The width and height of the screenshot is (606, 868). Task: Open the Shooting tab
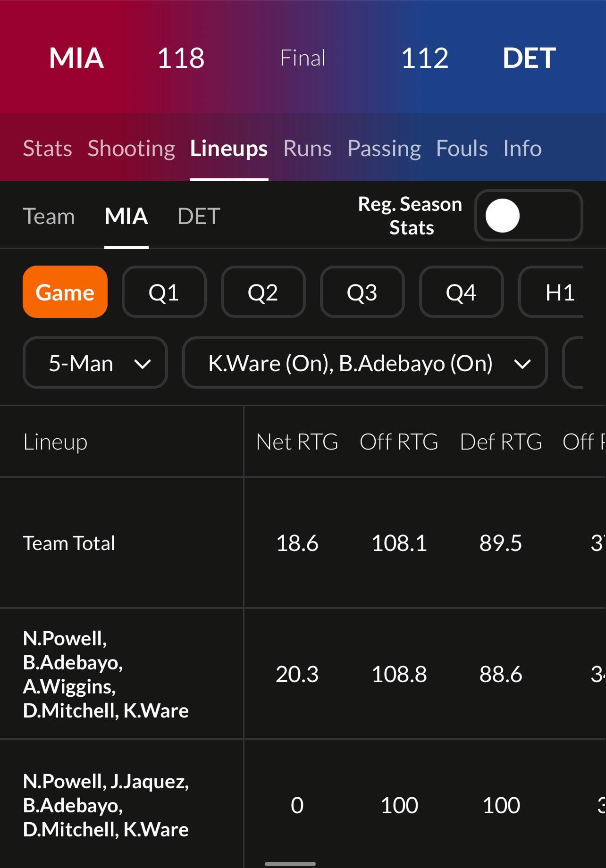(x=131, y=149)
